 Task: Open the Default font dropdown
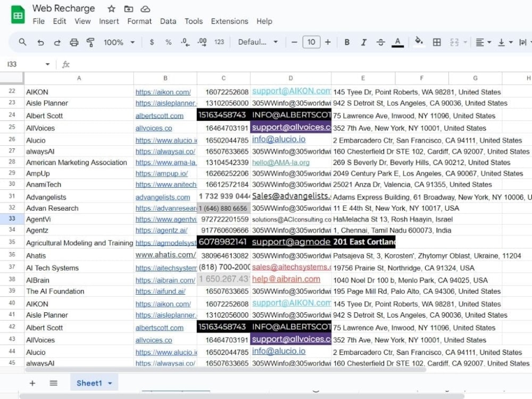tap(258, 42)
